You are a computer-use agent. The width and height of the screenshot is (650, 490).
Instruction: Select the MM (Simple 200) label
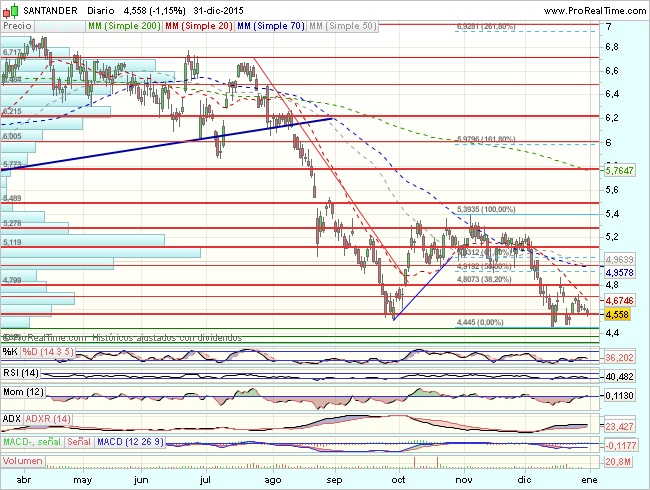(124, 26)
